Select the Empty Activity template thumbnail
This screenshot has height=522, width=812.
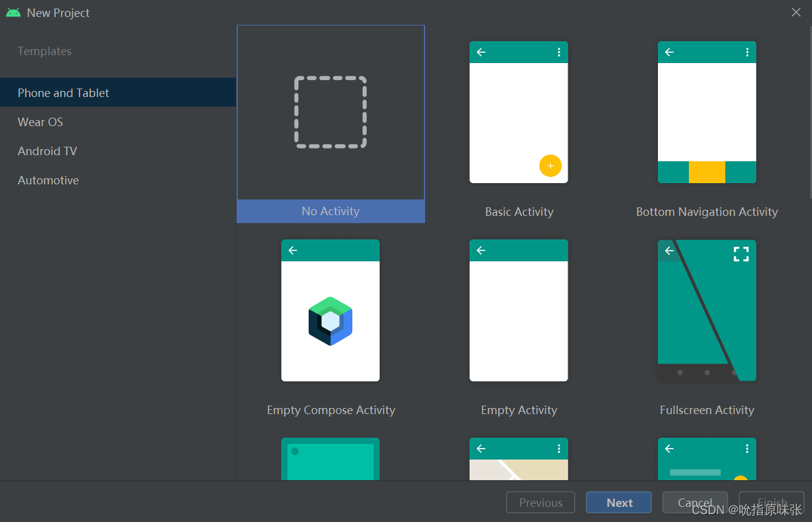[518, 310]
